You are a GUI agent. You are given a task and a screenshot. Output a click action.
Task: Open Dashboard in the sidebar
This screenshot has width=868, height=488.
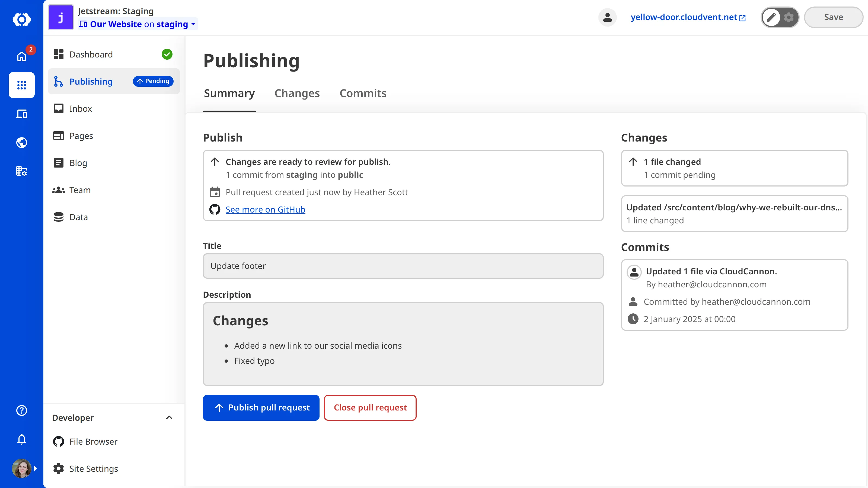click(x=114, y=54)
